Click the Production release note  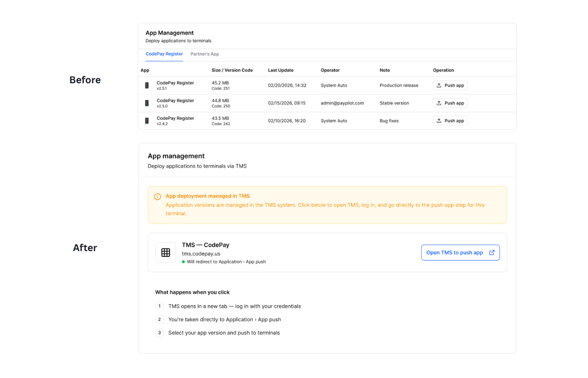pos(399,85)
